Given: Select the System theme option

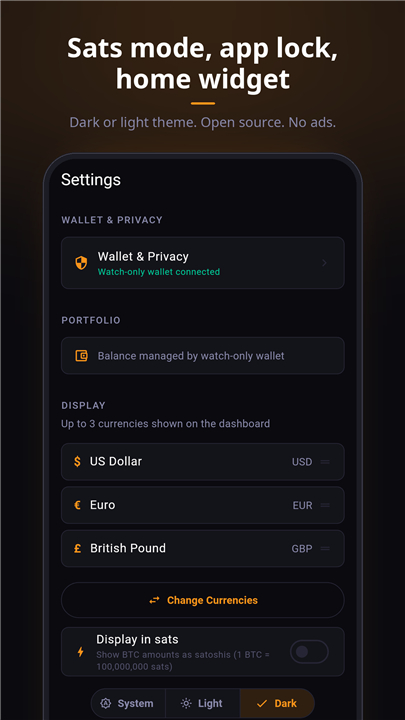Looking at the screenshot, I should coord(128,703).
